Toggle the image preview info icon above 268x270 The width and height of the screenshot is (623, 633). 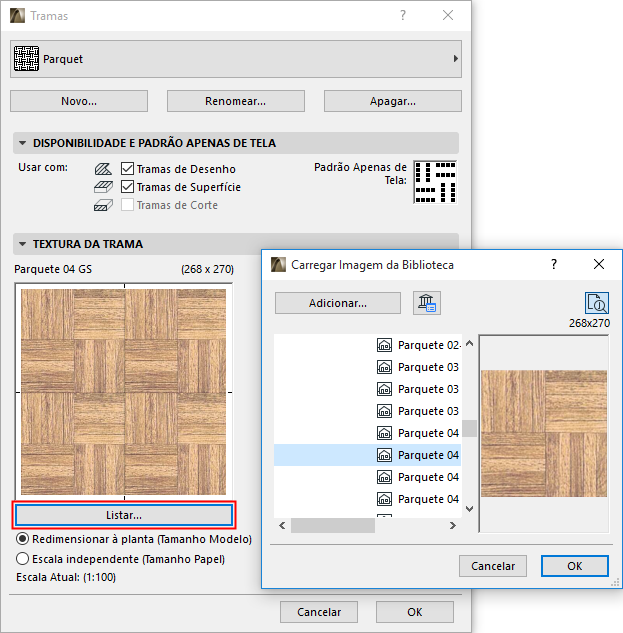click(x=597, y=303)
